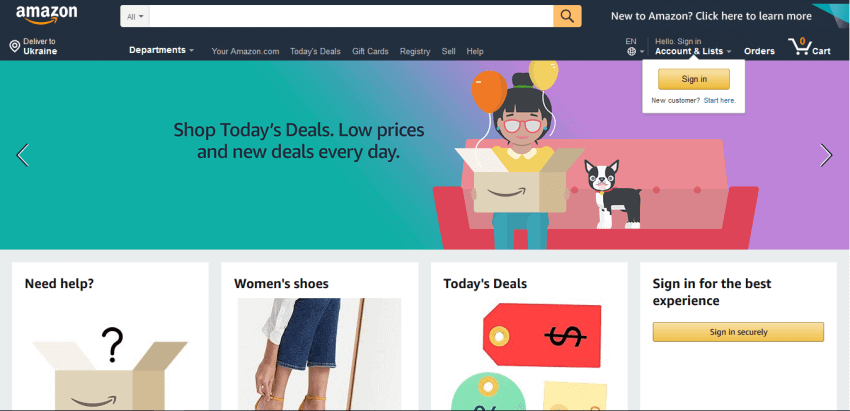Advance banner with right arrow
Viewport: 850px width, 411px height.
point(826,155)
